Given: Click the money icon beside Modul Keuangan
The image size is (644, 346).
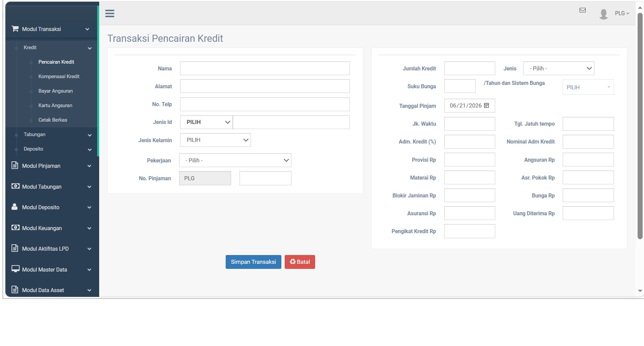Looking at the screenshot, I should point(15,227).
